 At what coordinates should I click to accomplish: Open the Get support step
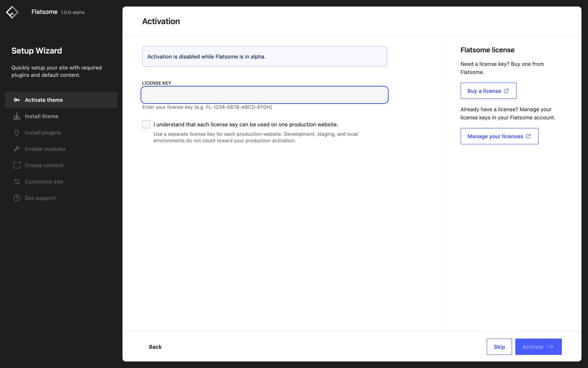[x=61, y=198]
